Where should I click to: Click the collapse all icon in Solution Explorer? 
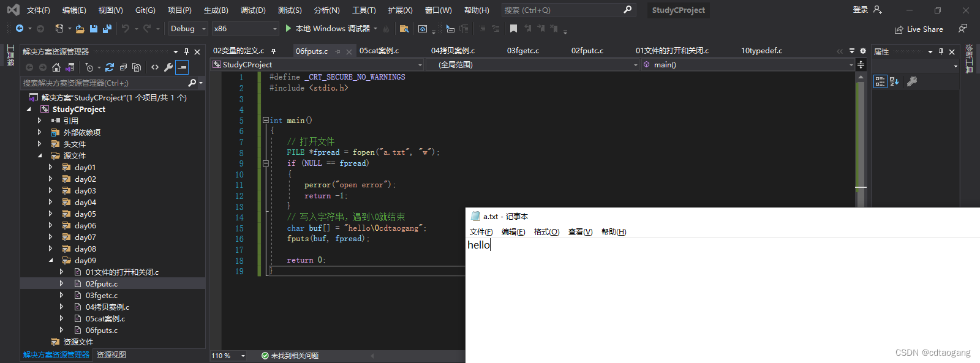pyautogui.click(x=123, y=67)
